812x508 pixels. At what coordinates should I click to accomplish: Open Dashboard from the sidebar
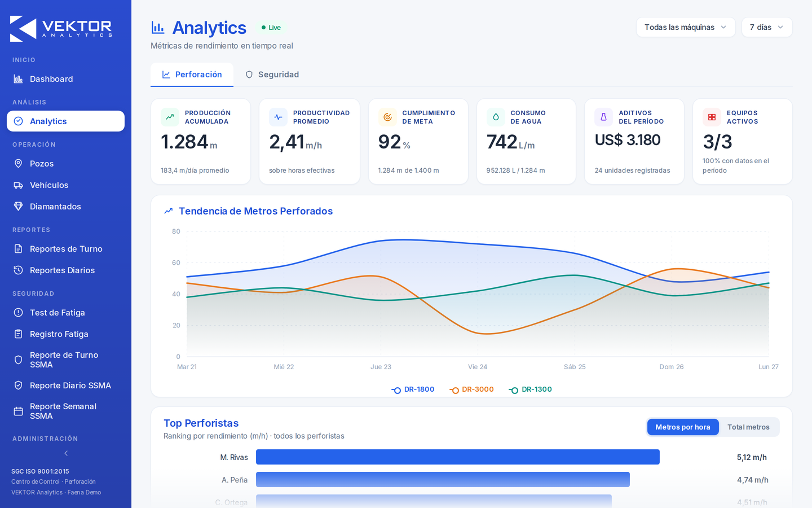pos(65,79)
